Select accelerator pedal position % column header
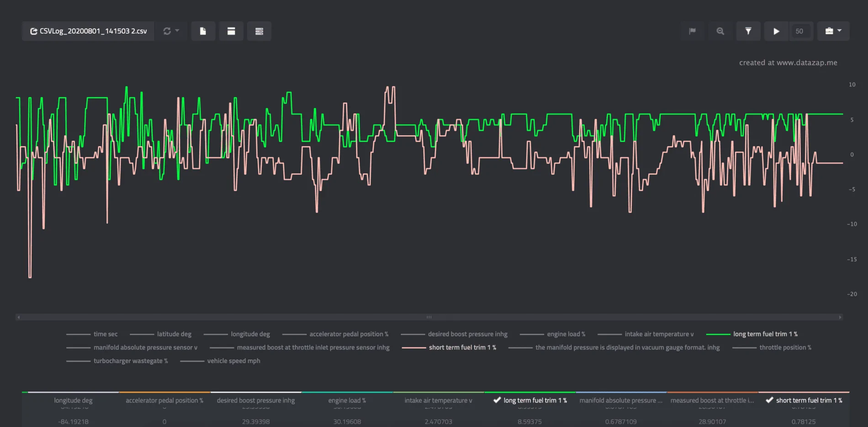868x427 pixels. [x=164, y=400]
